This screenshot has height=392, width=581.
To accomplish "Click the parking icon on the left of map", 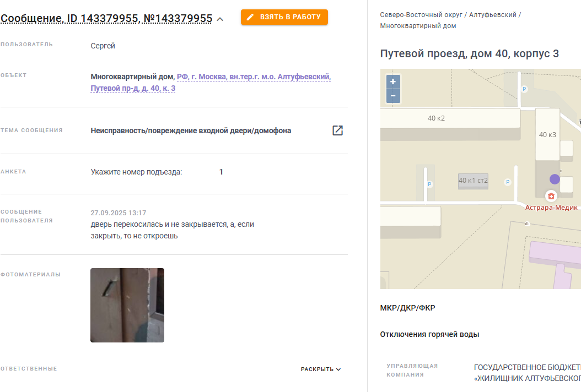I will tap(429, 184).
